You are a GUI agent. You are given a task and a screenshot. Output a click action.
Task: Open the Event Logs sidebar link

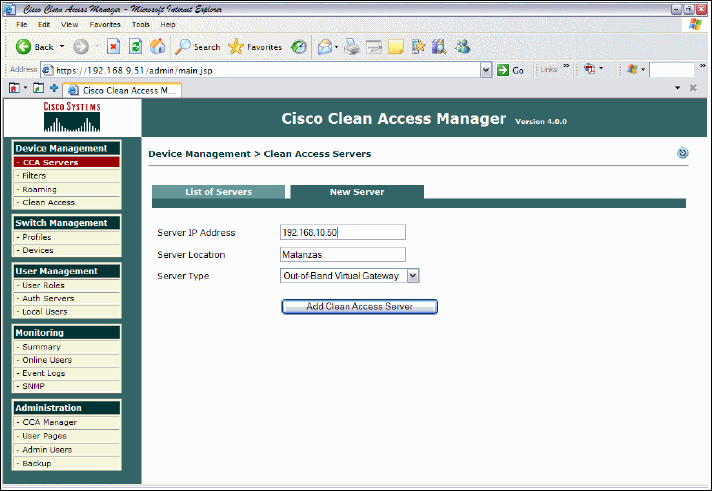(x=46, y=372)
